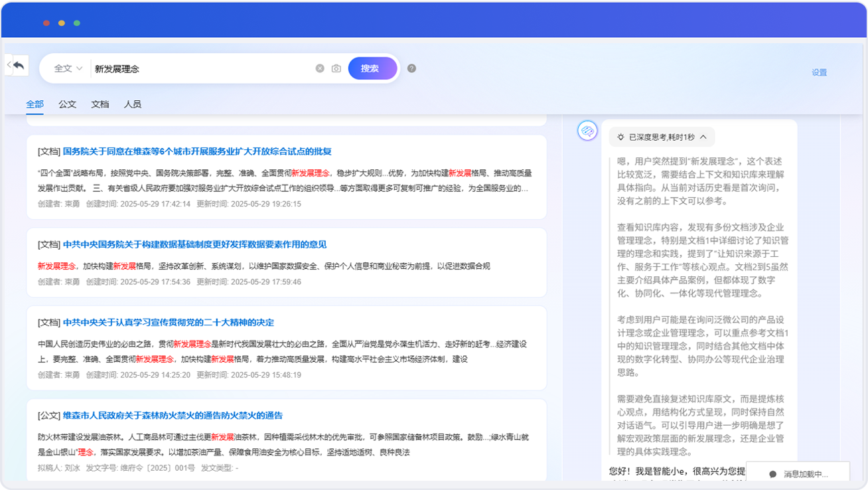Switch to the 文档 tab
The height and width of the screenshot is (490, 868).
tap(100, 104)
